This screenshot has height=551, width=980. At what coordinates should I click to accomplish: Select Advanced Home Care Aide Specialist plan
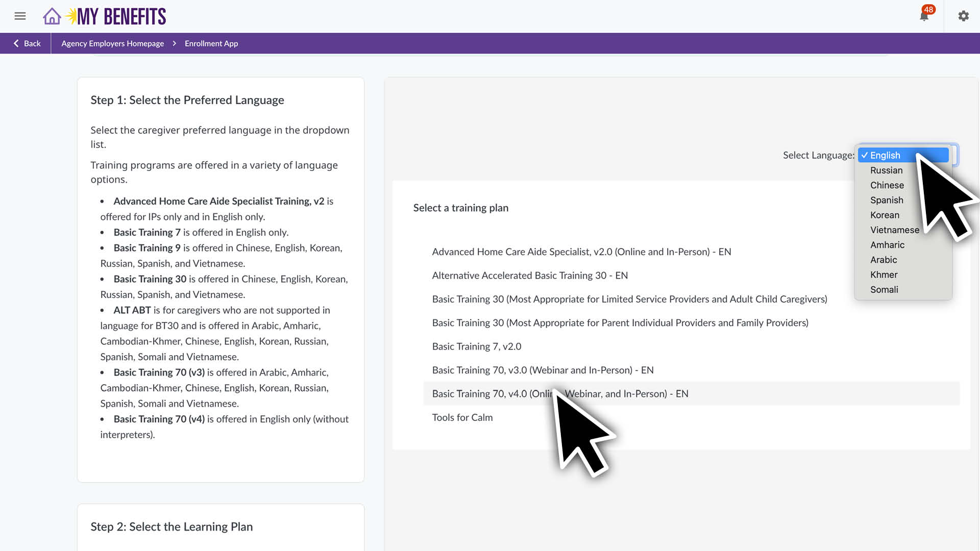[581, 252]
